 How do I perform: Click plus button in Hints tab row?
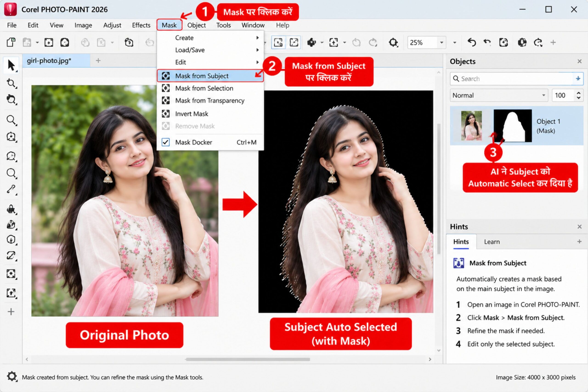tap(579, 241)
